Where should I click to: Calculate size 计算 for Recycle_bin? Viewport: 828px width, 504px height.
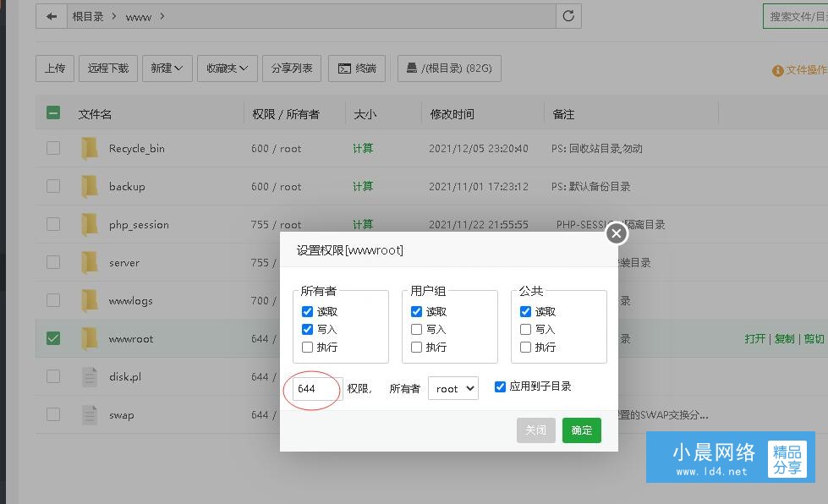(x=363, y=148)
